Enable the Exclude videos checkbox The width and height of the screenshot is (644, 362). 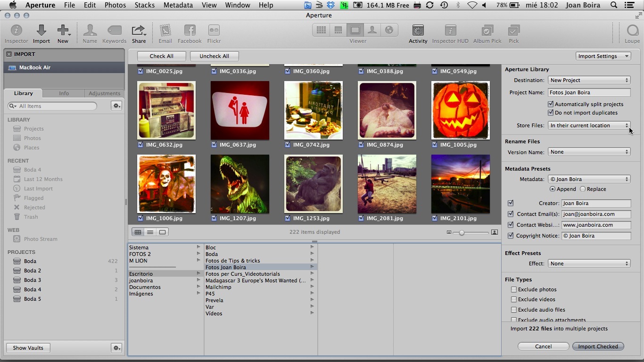coord(514,299)
